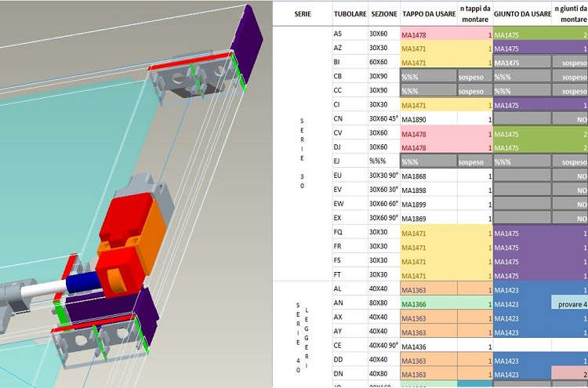Select the 30X60 90° section cell
The image size is (588, 388).
point(384,218)
